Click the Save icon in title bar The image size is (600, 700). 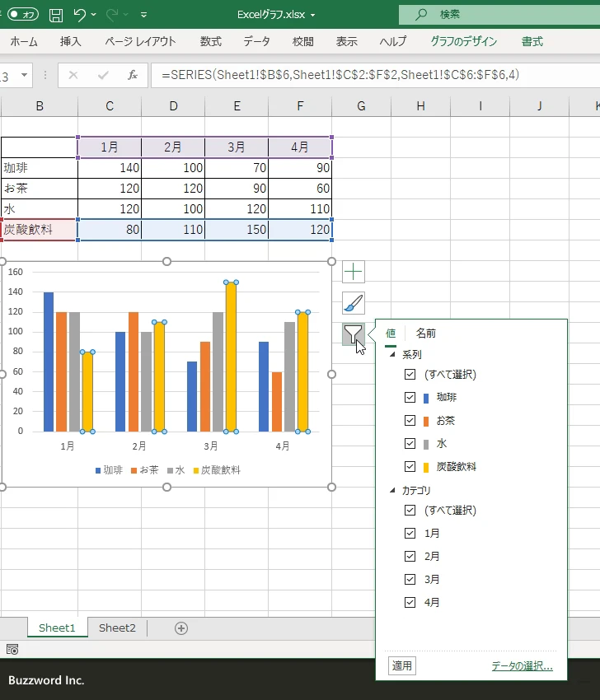click(56, 15)
